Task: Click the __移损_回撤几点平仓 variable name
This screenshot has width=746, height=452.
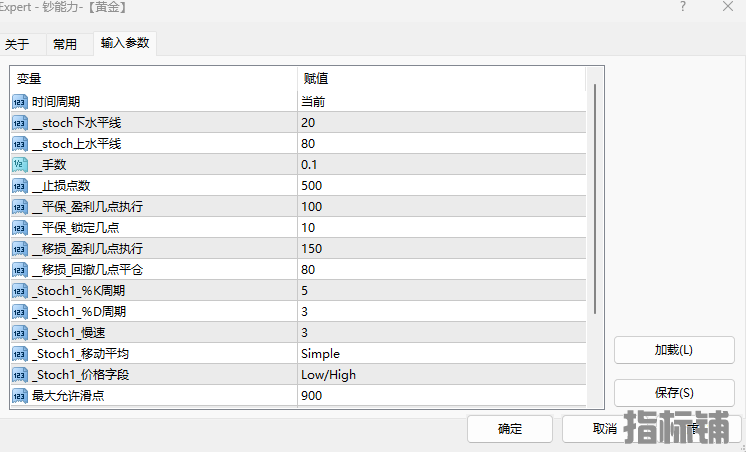Action: (x=88, y=270)
